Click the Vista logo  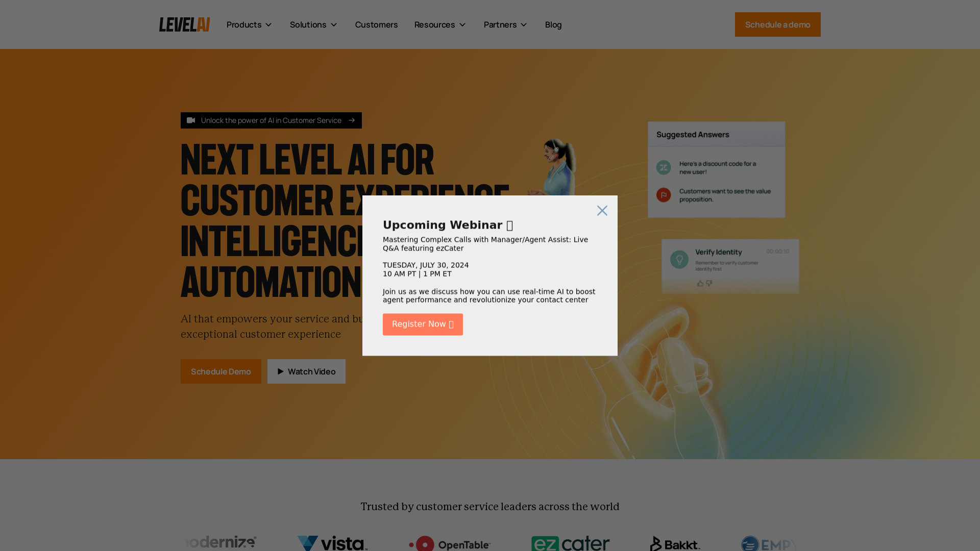tap(332, 543)
